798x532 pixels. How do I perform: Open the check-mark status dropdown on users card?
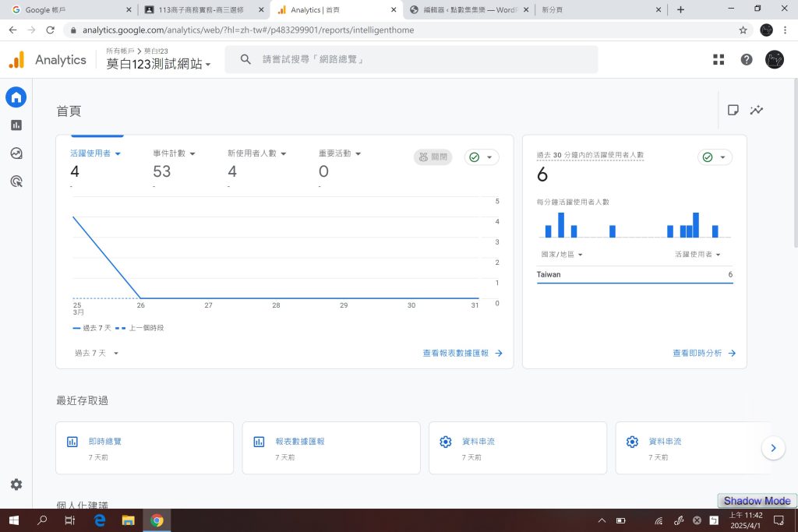pos(482,157)
